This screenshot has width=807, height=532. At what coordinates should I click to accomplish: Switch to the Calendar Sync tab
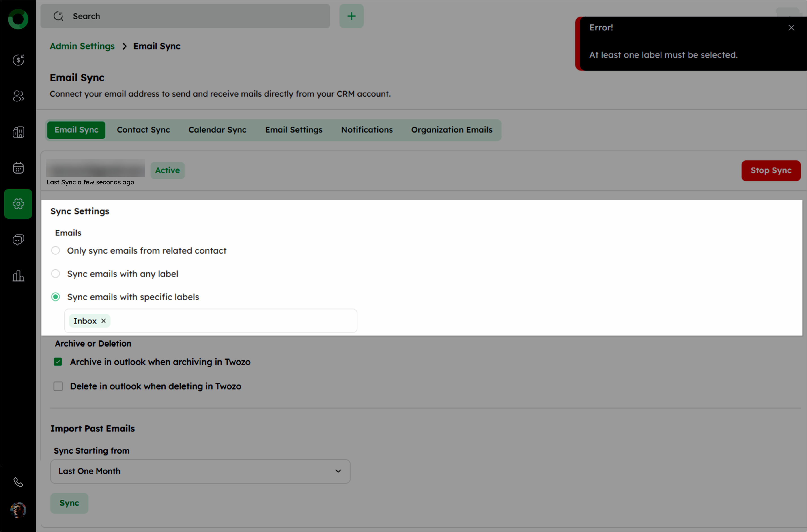[x=217, y=130]
